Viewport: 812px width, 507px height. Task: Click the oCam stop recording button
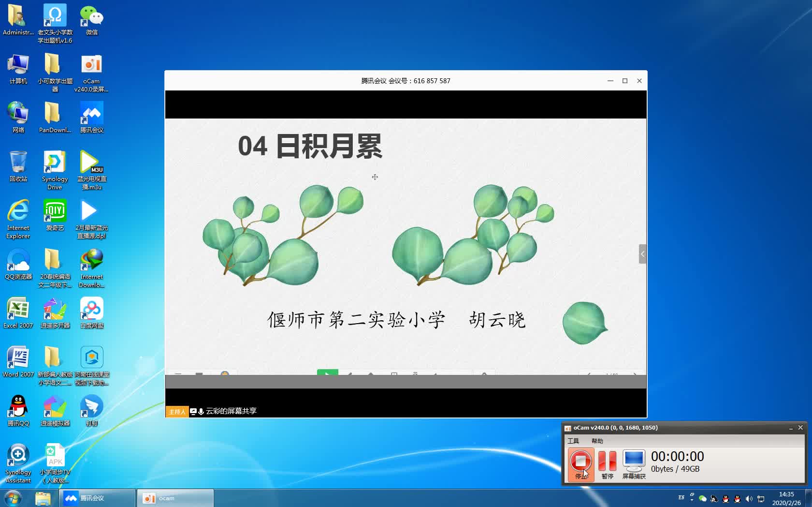580,464
